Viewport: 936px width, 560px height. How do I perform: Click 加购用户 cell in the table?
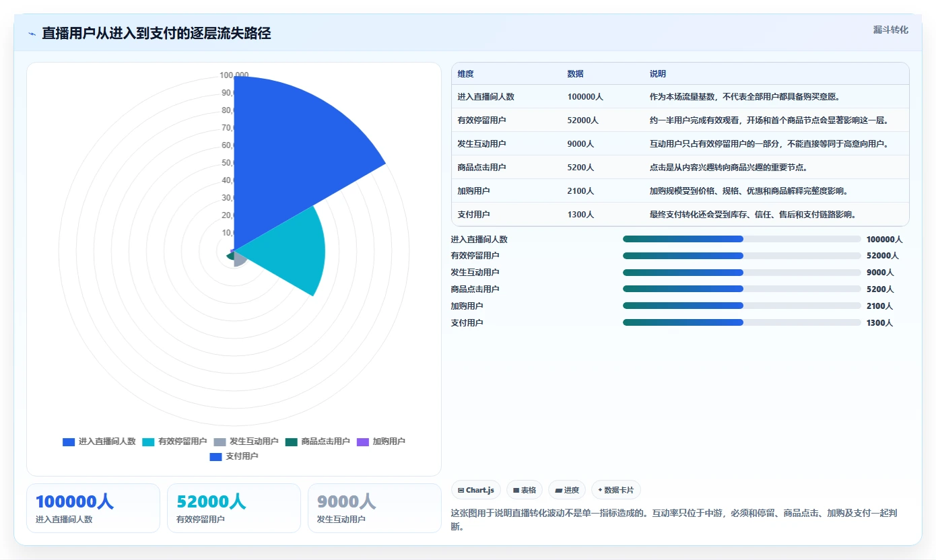473,191
